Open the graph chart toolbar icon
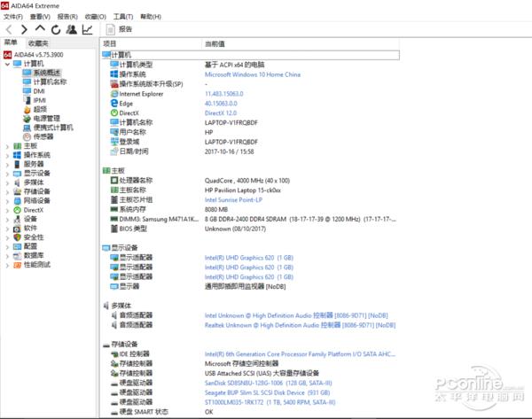This screenshot has width=532, height=419. 88,30
